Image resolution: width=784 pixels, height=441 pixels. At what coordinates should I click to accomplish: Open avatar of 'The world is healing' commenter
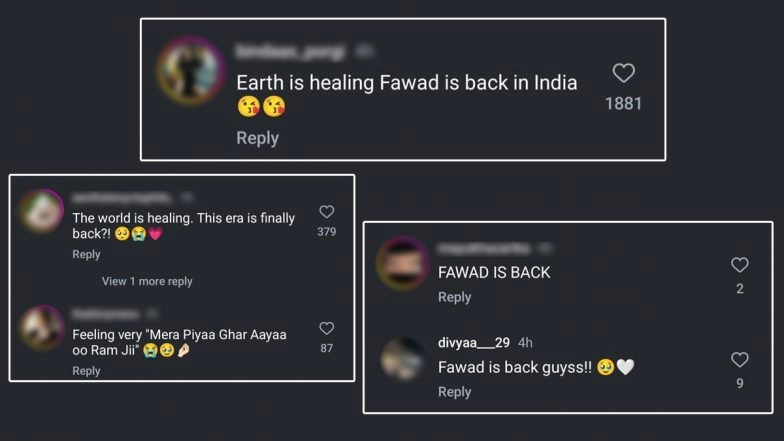[42, 212]
